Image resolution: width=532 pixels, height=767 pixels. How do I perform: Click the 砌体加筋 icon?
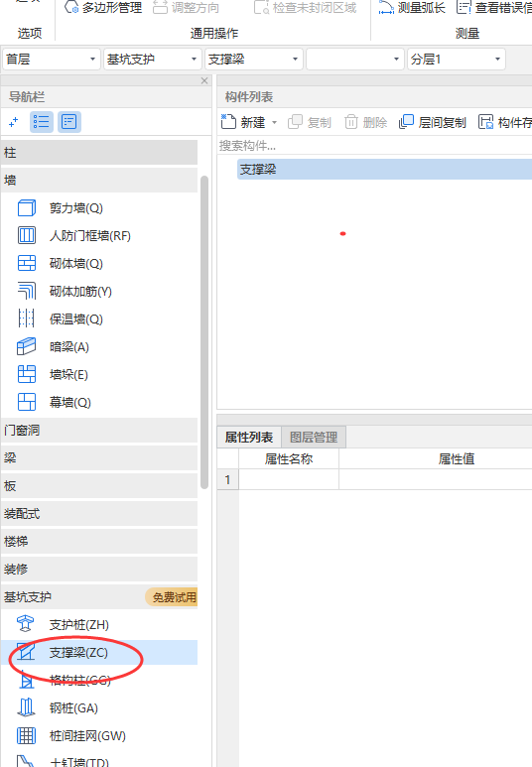(27, 291)
